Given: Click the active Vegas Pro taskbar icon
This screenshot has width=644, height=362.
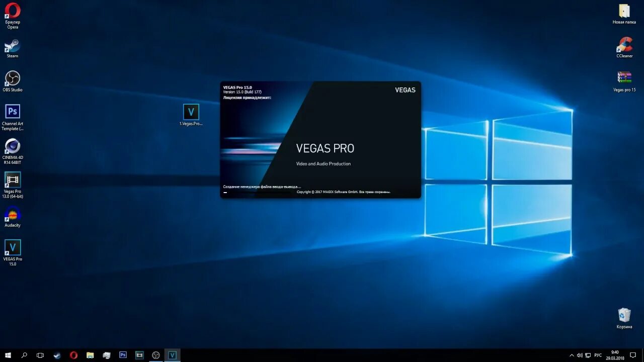Looking at the screenshot, I should coord(172,355).
